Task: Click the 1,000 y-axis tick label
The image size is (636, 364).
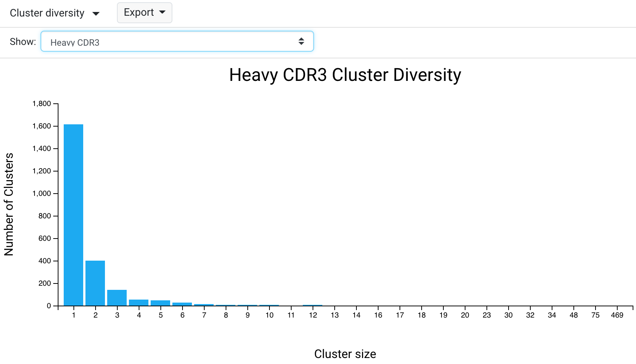Action: click(42, 194)
